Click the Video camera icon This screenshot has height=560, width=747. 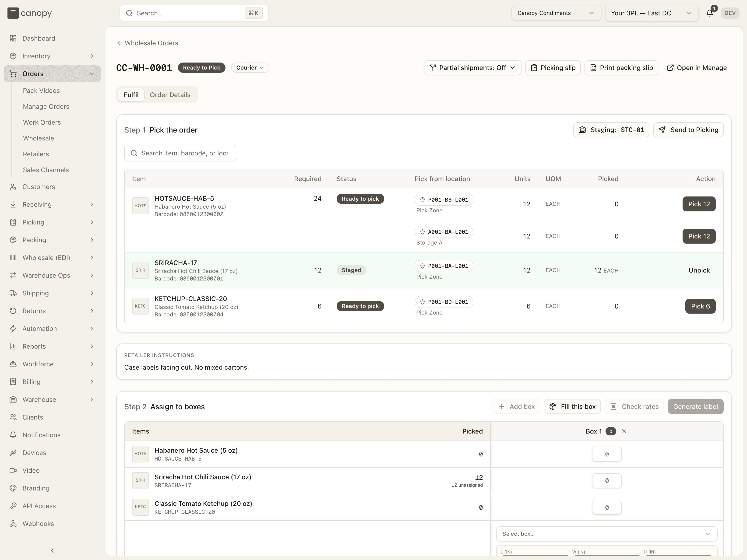[13, 470]
